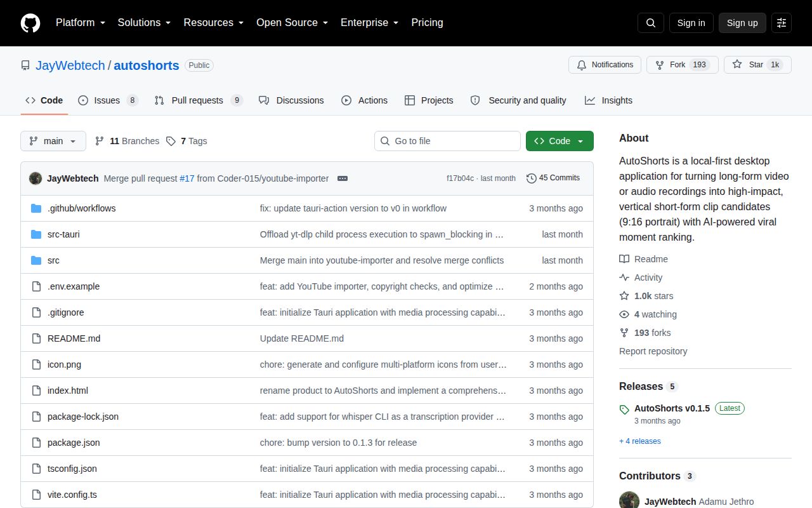Open the README.md file

pyautogui.click(x=74, y=338)
